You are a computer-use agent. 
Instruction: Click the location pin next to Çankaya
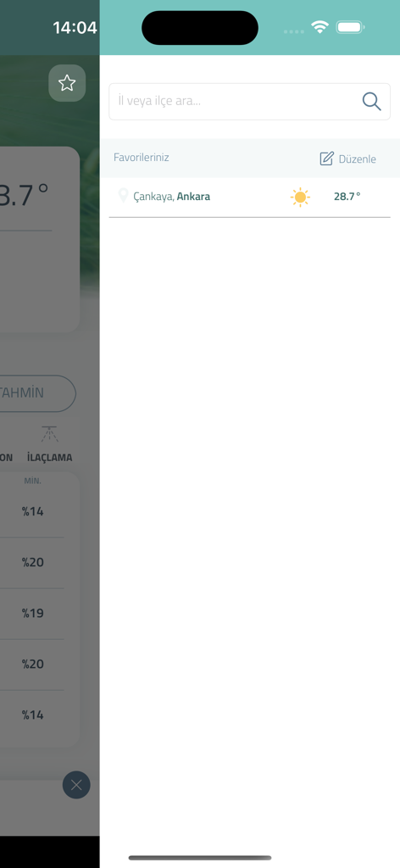coord(124,196)
